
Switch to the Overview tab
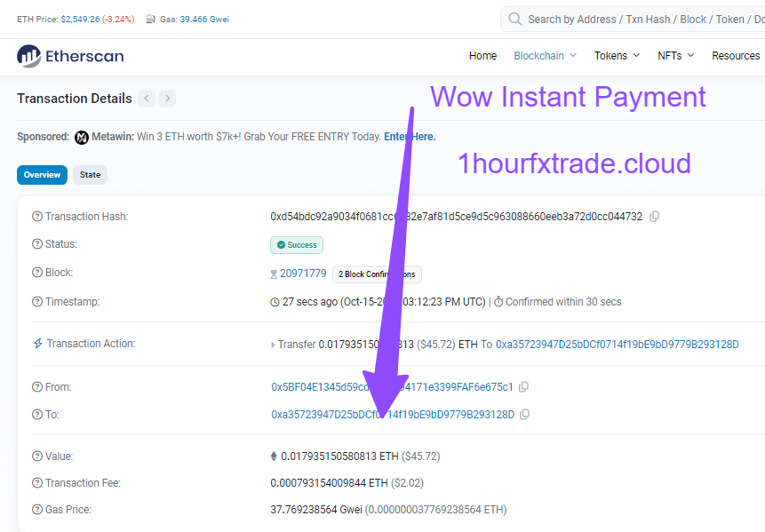pyautogui.click(x=42, y=175)
